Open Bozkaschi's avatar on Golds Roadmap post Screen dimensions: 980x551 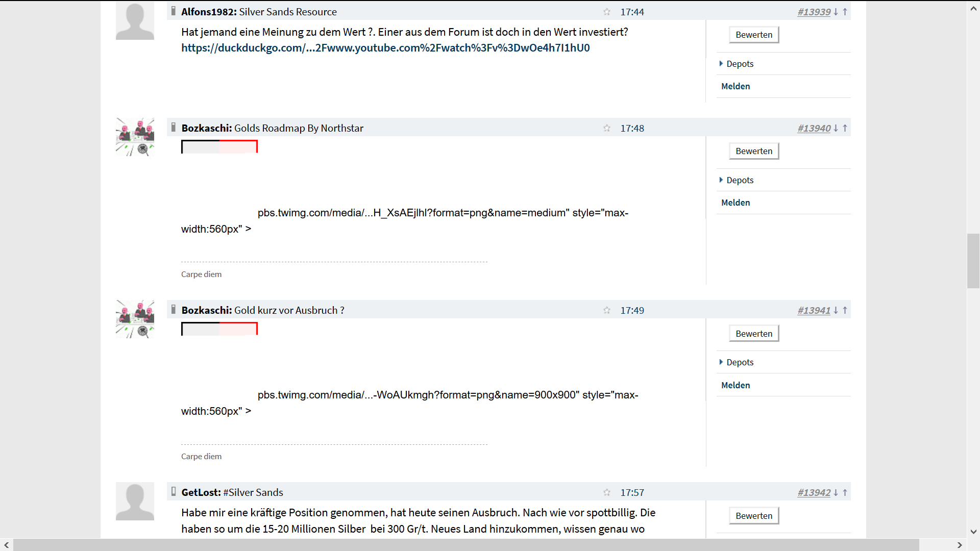(135, 137)
